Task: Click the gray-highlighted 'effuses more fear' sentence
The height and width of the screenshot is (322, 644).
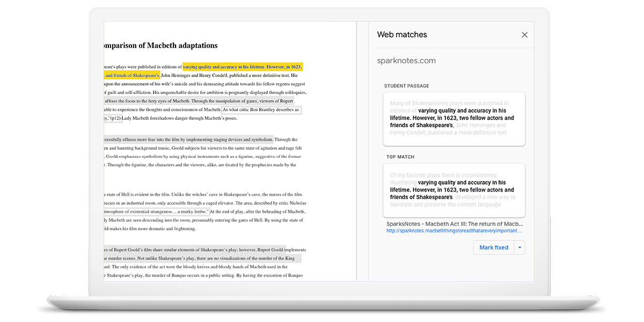Action: pos(189,140)
